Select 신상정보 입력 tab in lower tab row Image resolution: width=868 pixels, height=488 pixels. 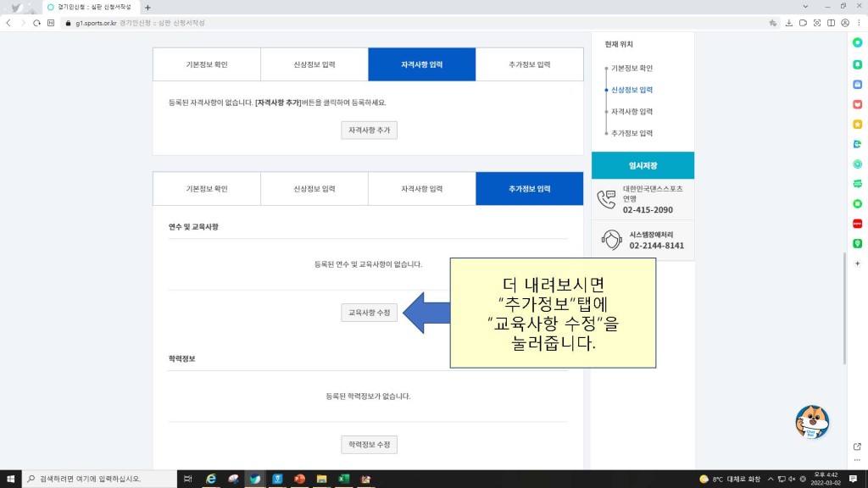[x=314, y=189]
